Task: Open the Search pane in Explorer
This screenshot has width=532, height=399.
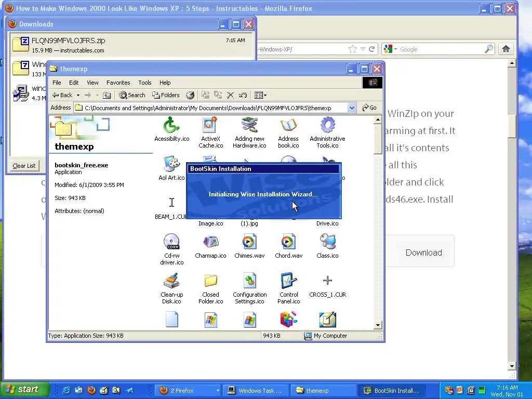Action: click(x=132, y=96)
